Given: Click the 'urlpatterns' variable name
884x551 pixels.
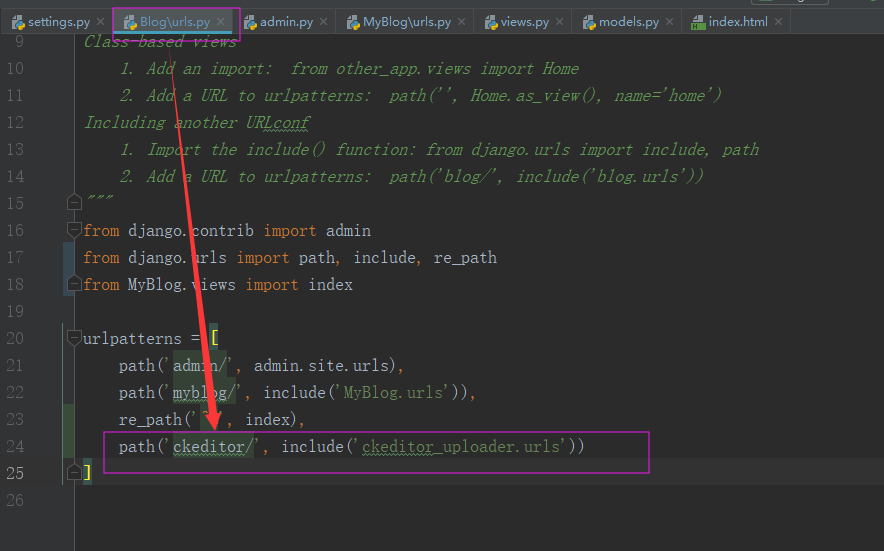Looking at the screenshot, I should tap(132, 338).
